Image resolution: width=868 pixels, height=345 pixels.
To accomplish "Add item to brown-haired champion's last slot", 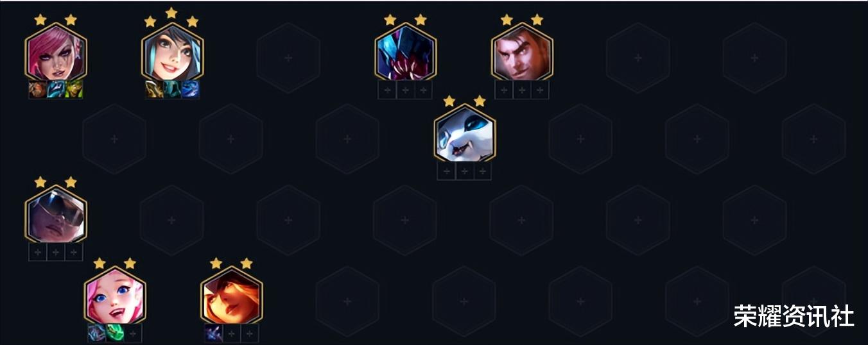I will [x=540, y=90].
